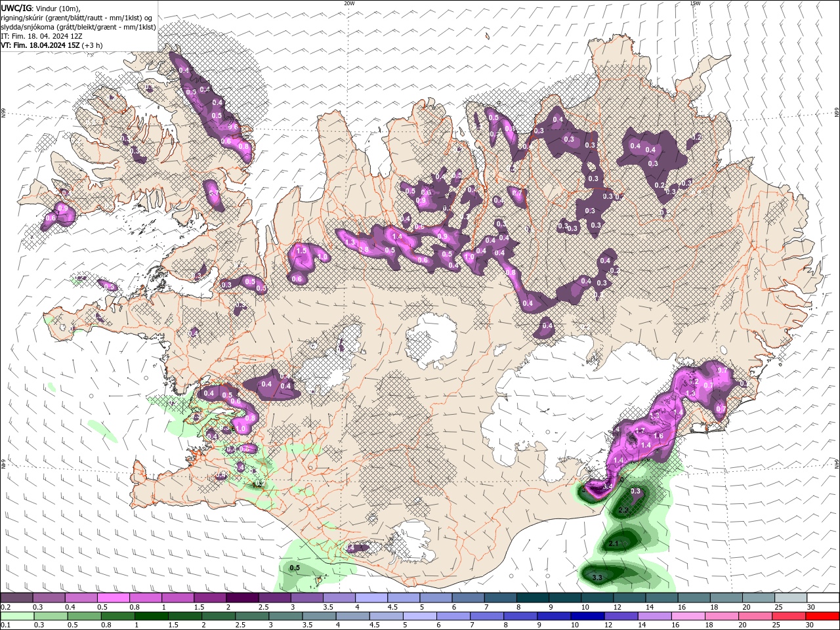Click the '20W' longitude label
Screen dimensions: 840x630
[x=349, y=3]
